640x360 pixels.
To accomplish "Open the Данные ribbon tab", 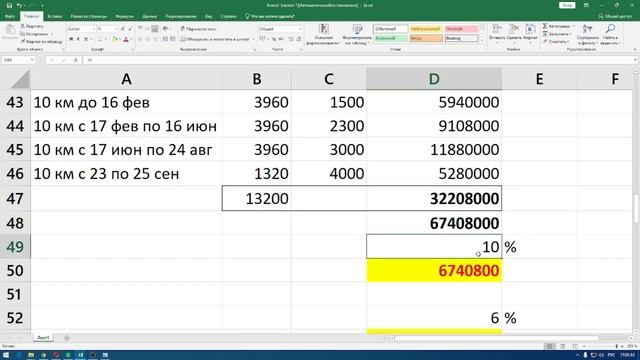I will coord(149,16).
